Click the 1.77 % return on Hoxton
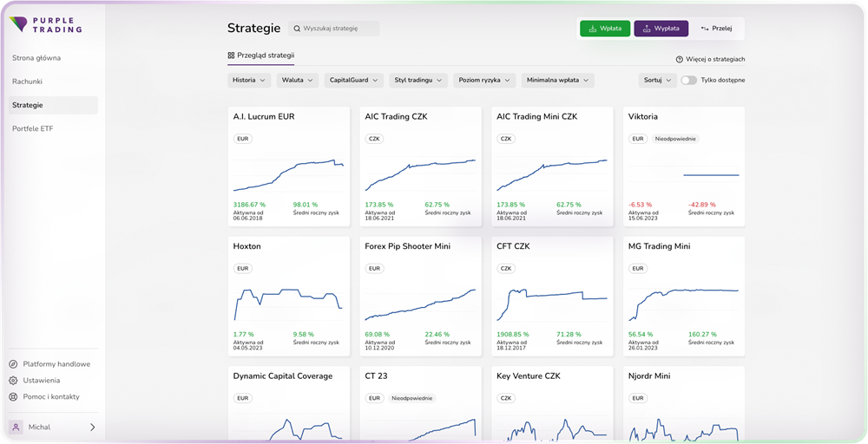 tap(244, 335)
